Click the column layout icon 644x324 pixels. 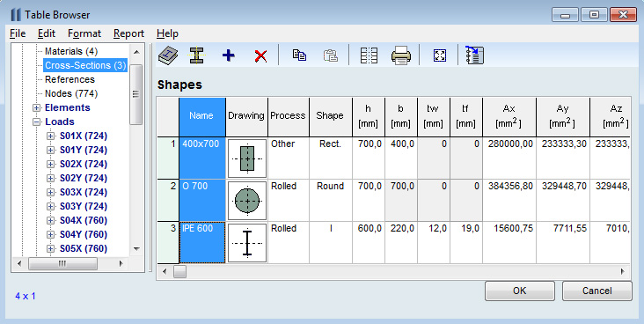coord(369,55)
